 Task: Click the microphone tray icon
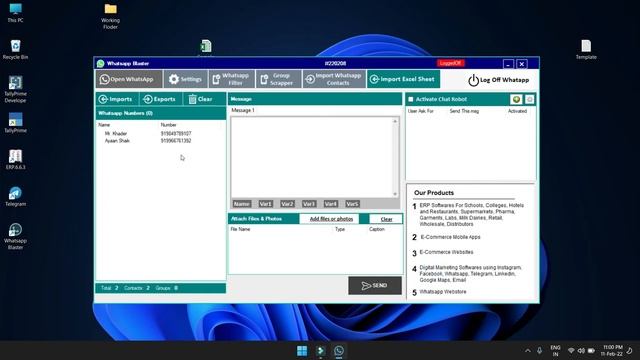(540, 351)
